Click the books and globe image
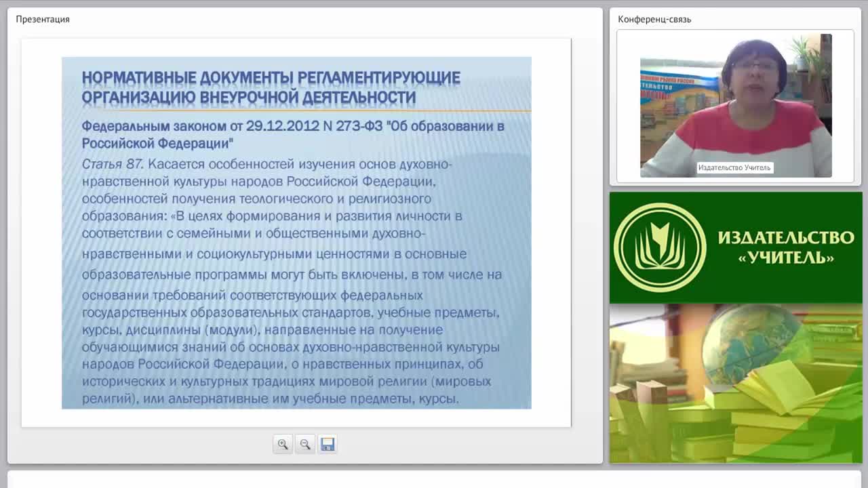The width and height of the screenshot is (868, 488). 736,384
